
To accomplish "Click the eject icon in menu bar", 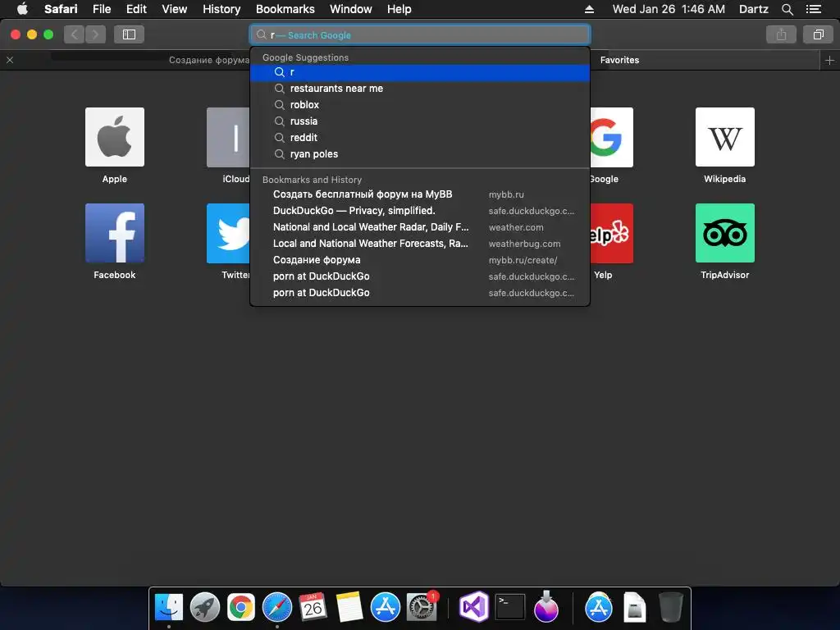I will point(589,9).
